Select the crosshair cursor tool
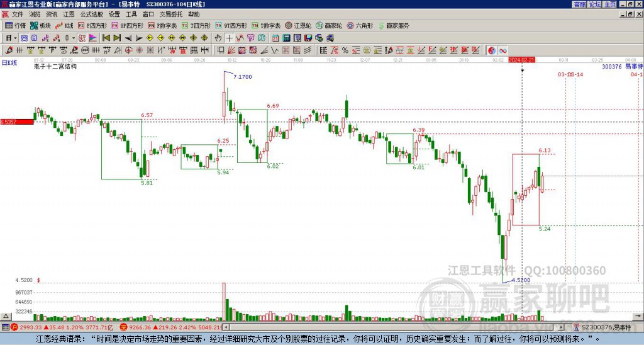Screen dimensions: 644x345 coord(229,38)
